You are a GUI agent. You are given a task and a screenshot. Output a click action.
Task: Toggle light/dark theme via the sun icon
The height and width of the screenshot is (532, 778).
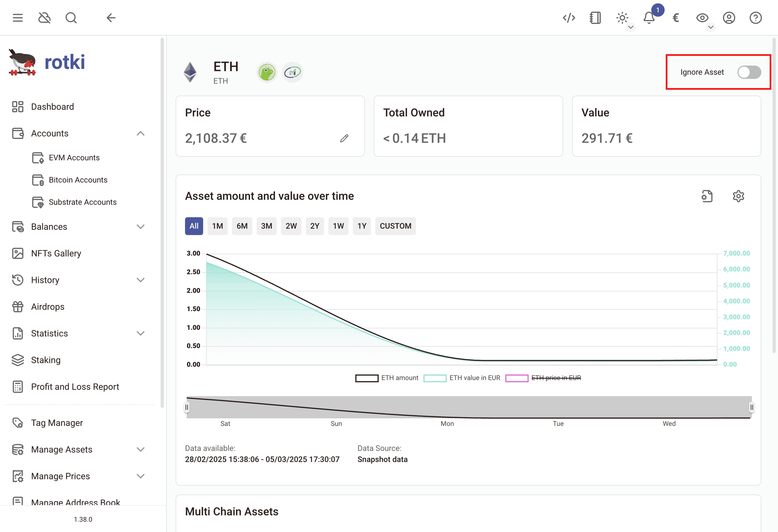click(x=622, y=18)
